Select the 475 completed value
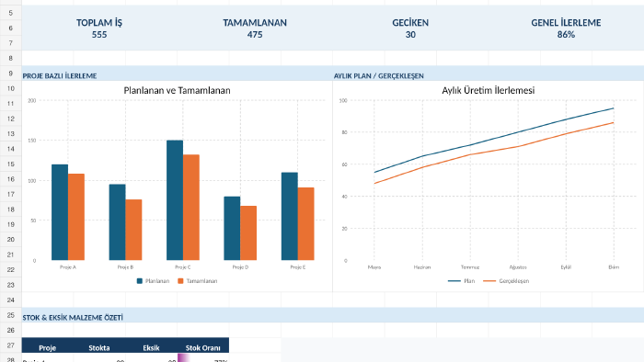This screenshot has width=644, height=362. coord(255,35)
